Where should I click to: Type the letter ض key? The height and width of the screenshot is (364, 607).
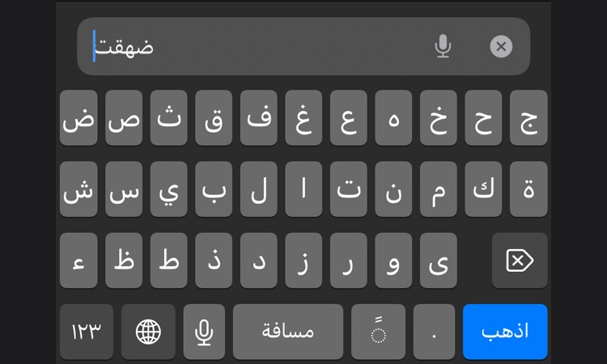(x=79, y=118)
